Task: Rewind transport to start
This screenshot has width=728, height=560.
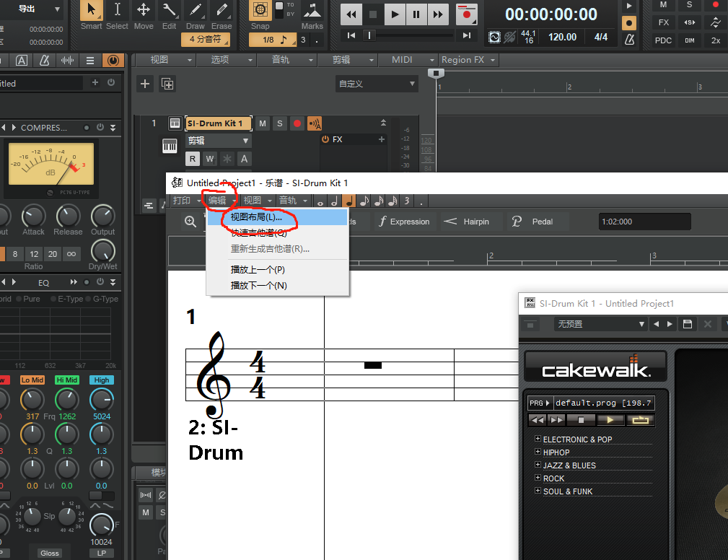Action: 351,14
